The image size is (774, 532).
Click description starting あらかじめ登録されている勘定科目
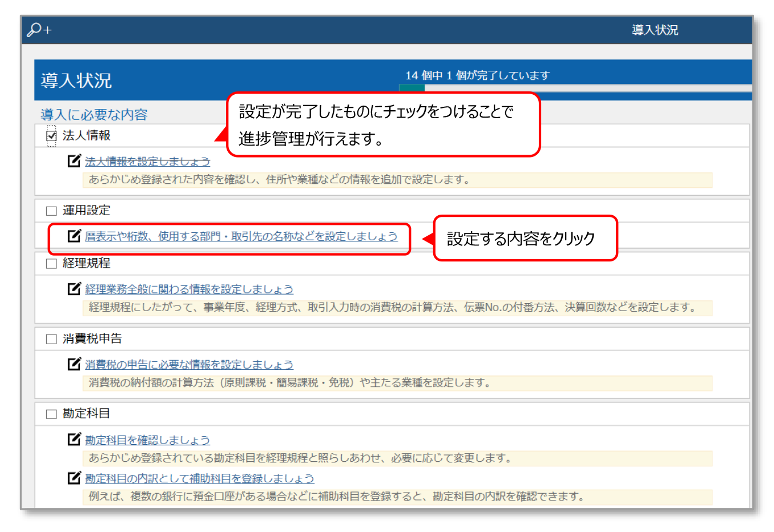point(397,458)
